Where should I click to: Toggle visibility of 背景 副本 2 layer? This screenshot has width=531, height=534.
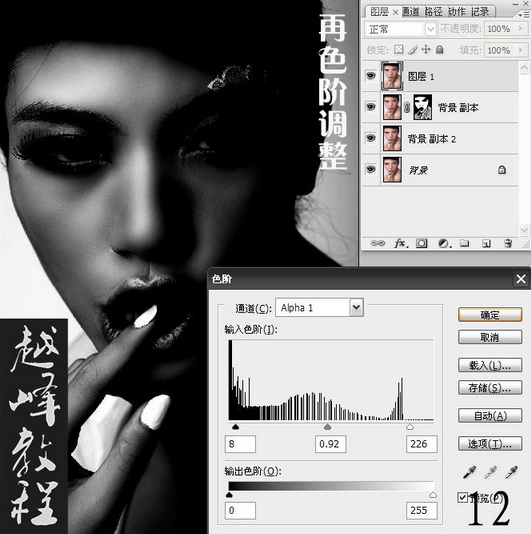(371, 138)
